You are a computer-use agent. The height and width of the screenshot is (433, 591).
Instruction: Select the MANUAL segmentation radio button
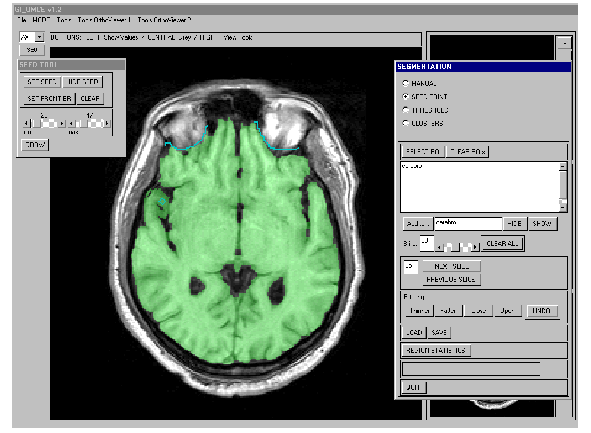[406, 83]
